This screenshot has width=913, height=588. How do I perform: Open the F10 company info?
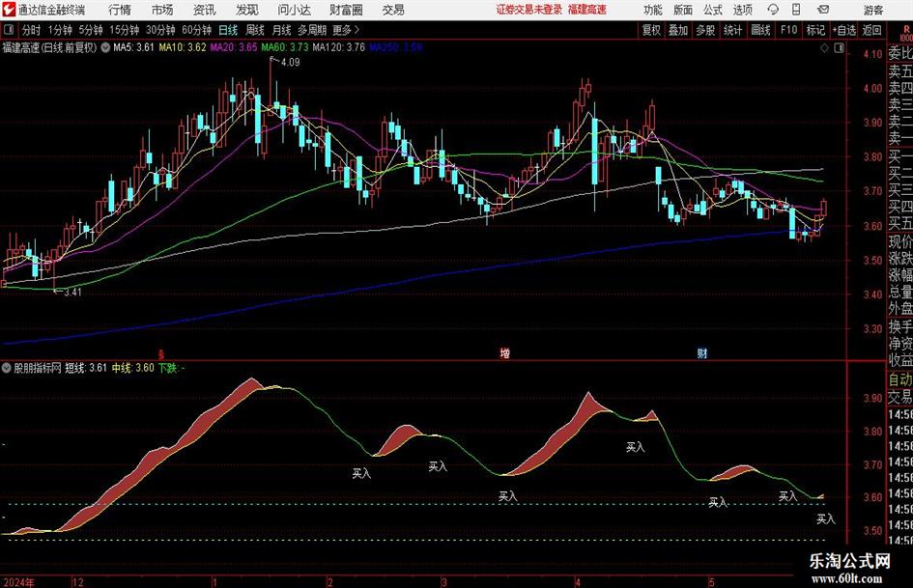(x=788, y=30)
